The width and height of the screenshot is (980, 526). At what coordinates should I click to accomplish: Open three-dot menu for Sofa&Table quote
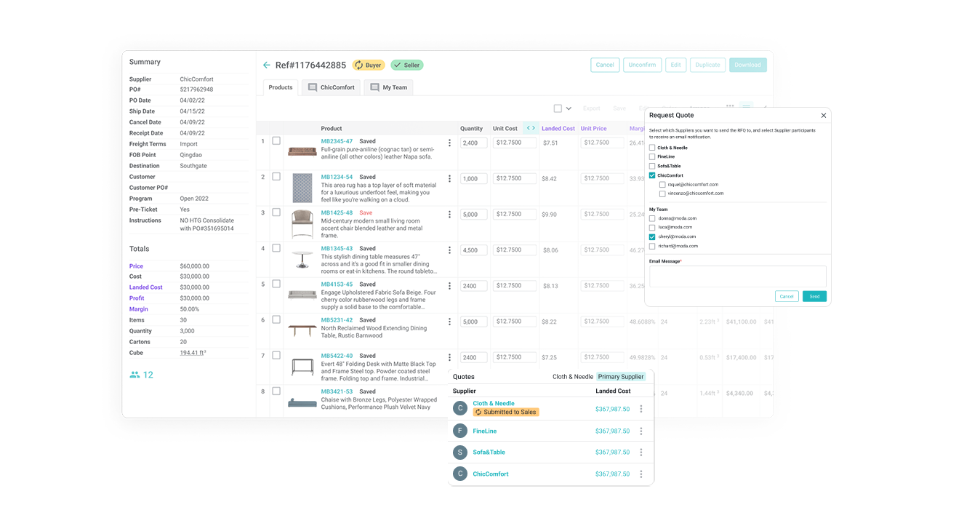point(640,452)
